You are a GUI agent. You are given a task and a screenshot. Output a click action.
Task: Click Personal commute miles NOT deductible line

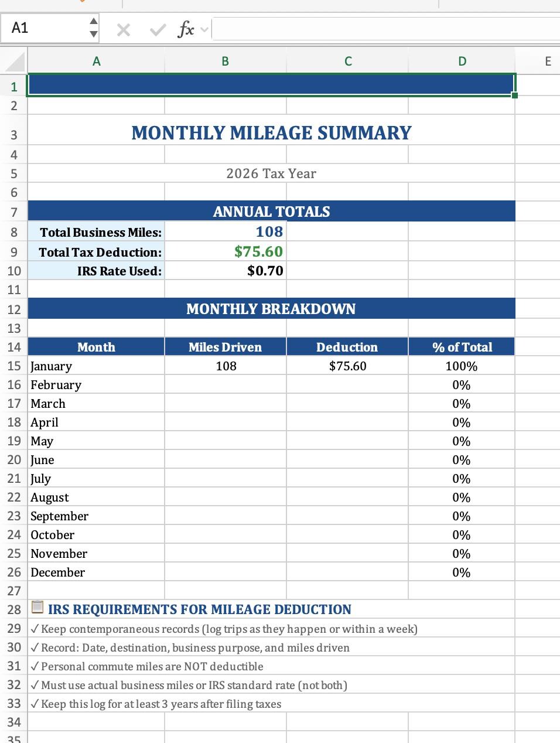click(147, 667)
